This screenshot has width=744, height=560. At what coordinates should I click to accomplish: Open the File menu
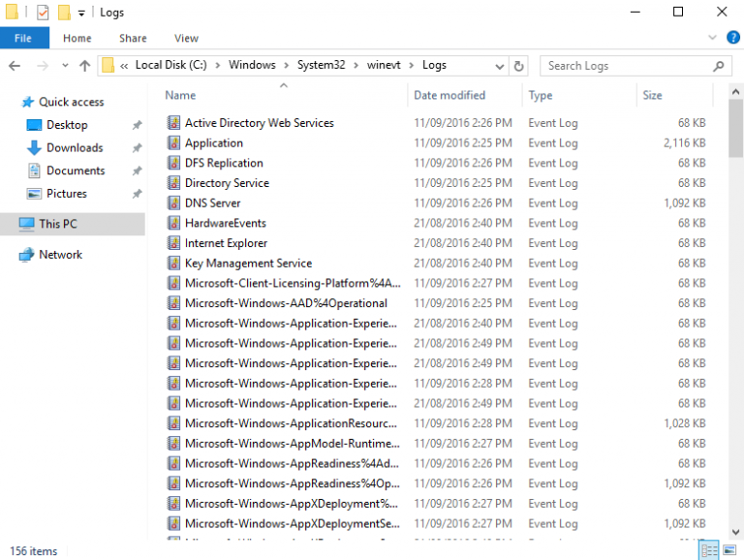[24, 38]
